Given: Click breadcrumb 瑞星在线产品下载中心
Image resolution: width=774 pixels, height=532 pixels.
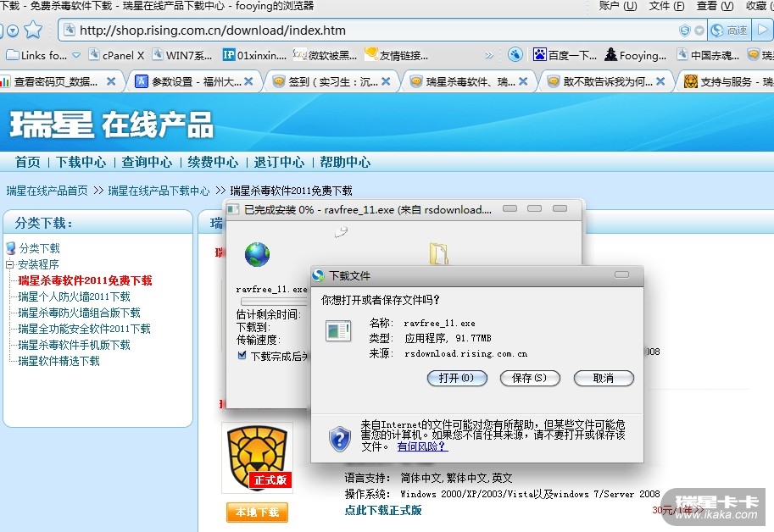Looking at the screenshot, I should [x=159, y=191].
